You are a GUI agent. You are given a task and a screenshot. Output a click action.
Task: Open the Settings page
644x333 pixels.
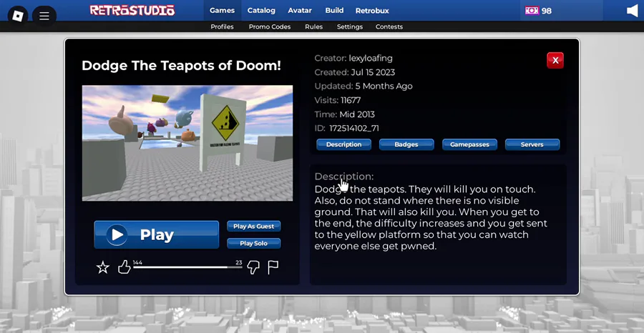(x=349, y=26)
